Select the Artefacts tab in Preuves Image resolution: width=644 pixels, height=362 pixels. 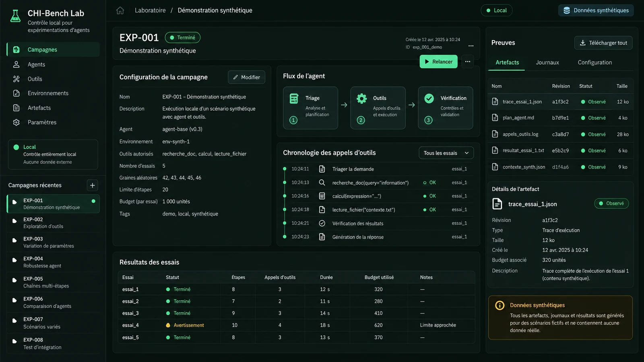pyautogui.click(x=507, y=62)
